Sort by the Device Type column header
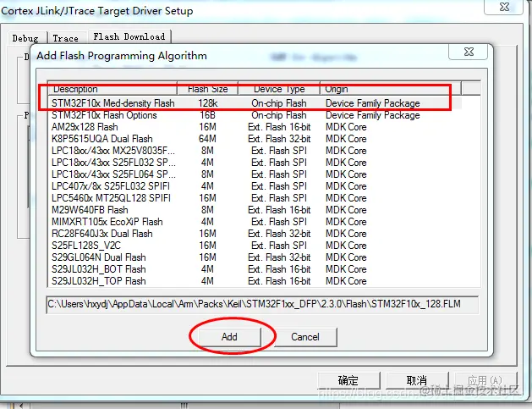The height and width of the screenshot is (409, 532). coord(279,89)
